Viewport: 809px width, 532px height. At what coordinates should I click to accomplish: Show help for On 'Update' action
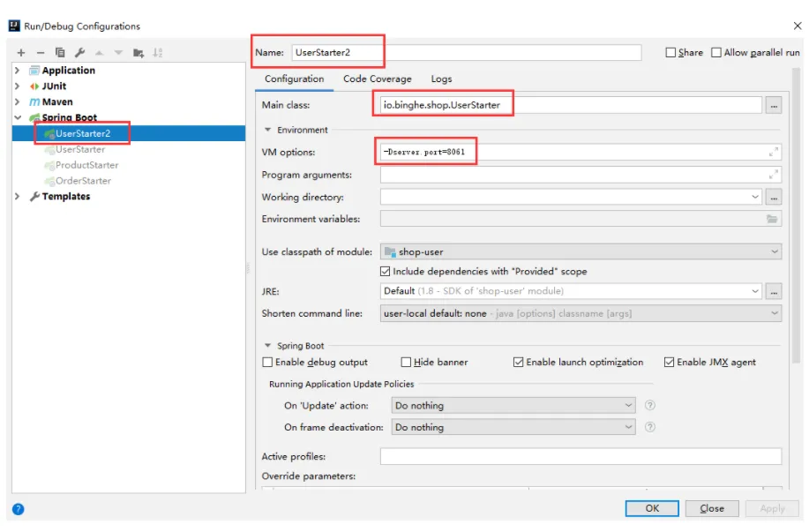tap(650, 405)
